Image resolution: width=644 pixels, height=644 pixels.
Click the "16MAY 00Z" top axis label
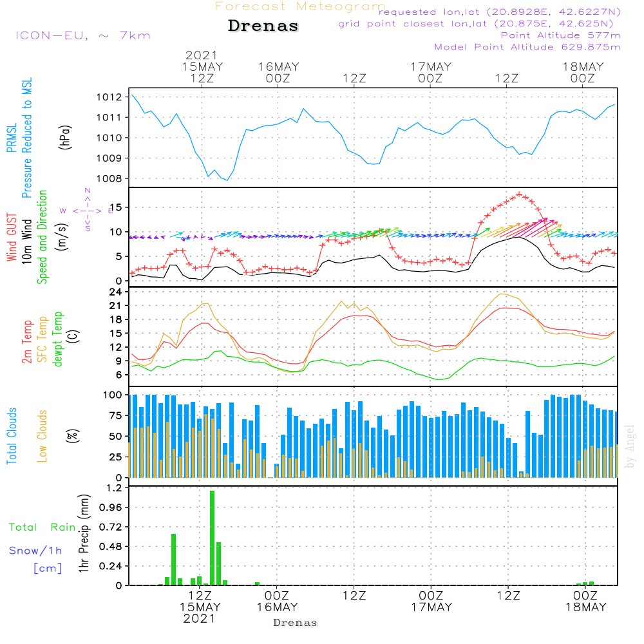click(x=278, y=72)
